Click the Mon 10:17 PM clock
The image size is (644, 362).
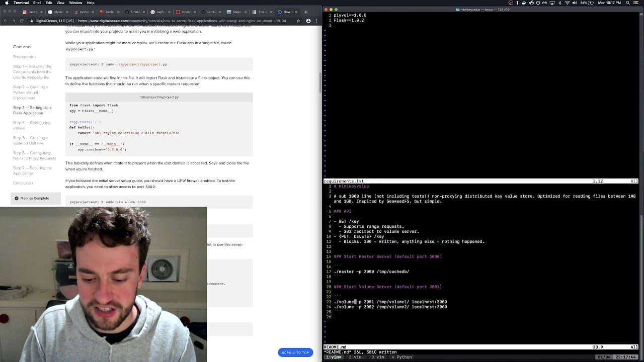tap(609, 3)
